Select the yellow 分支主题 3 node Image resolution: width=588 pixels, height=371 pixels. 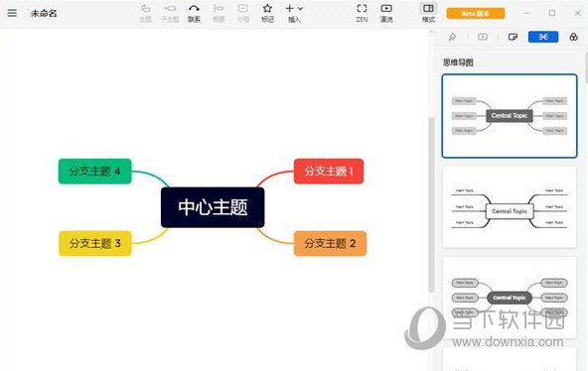pos(95,243)
